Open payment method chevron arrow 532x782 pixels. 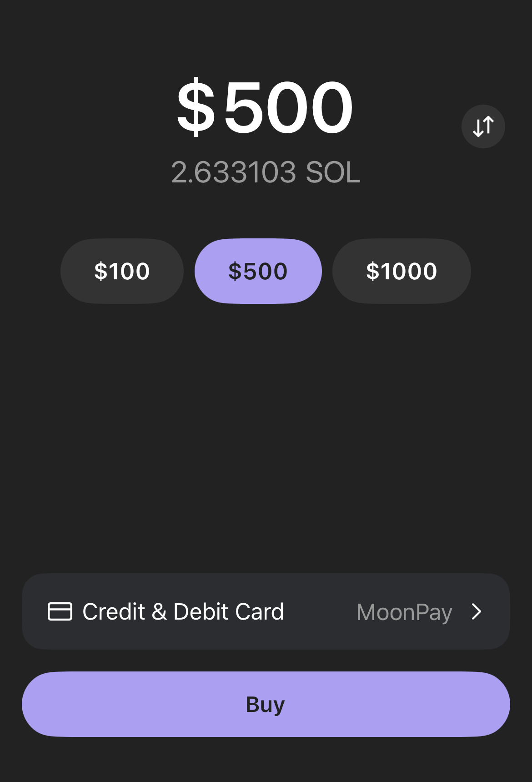click(476, 612)
